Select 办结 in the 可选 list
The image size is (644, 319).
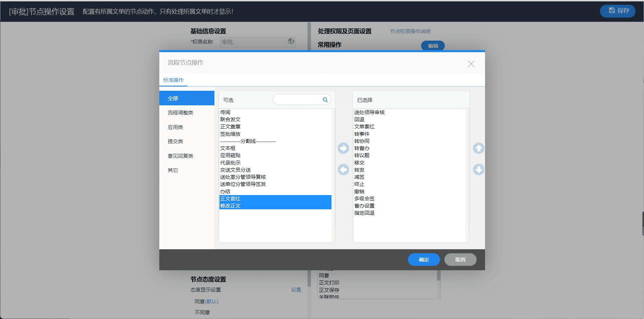275,192
